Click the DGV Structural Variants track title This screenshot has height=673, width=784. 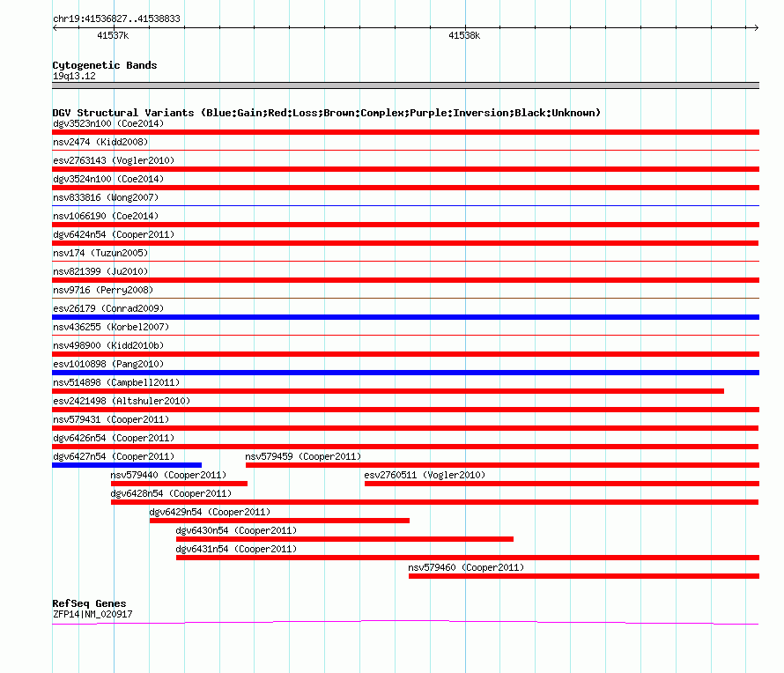click(x=326, y=113)
